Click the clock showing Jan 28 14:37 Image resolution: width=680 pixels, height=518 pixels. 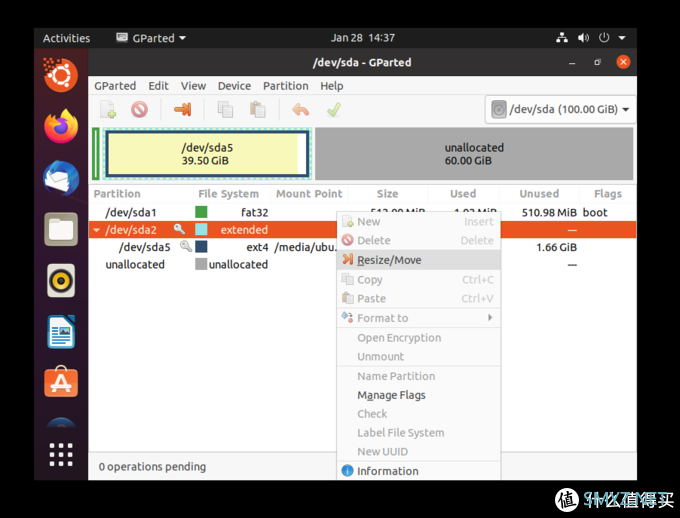click(363, 38)
